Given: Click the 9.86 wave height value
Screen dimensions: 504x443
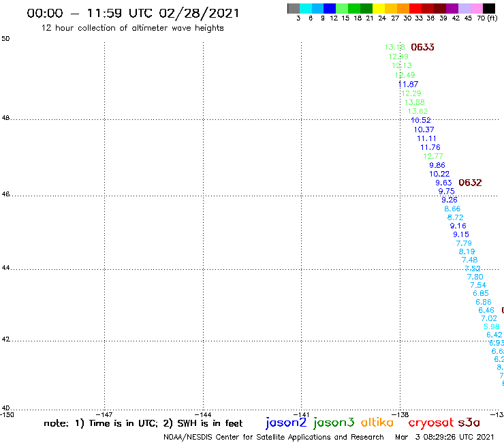Looking at the screenshot, I should [x=437, y=166].
